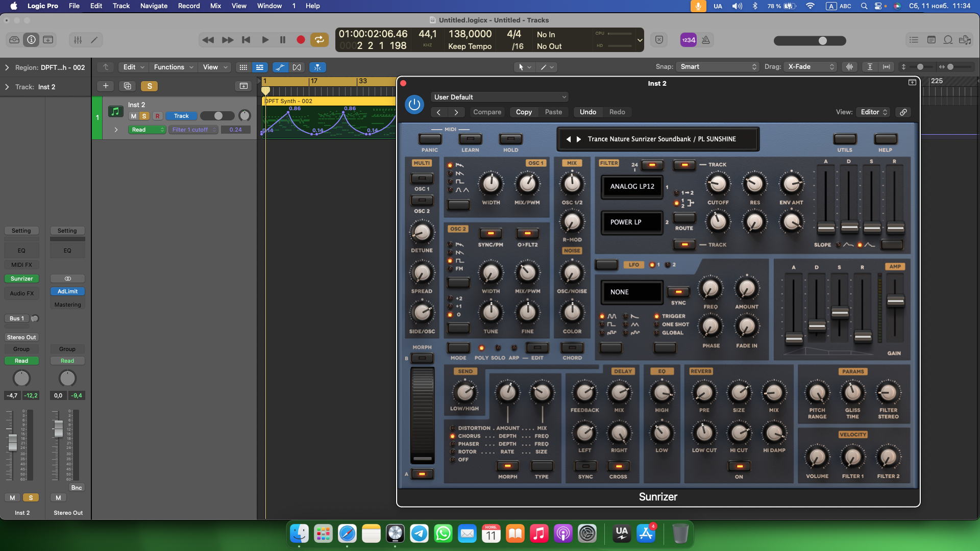Viewport: 980px width, 551px height.
Task: Toggle Sunrizer plugin power button
Action: (414, 105)
